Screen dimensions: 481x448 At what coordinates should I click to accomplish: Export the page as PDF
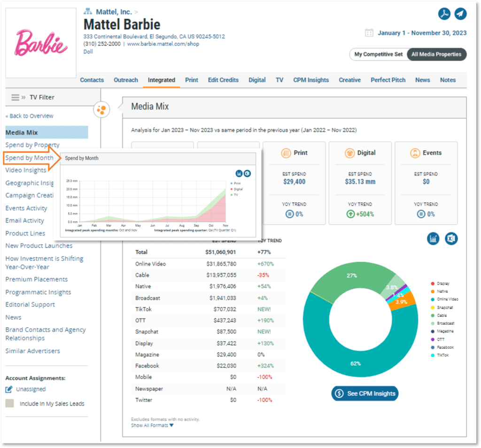click(x=444, y=14)
